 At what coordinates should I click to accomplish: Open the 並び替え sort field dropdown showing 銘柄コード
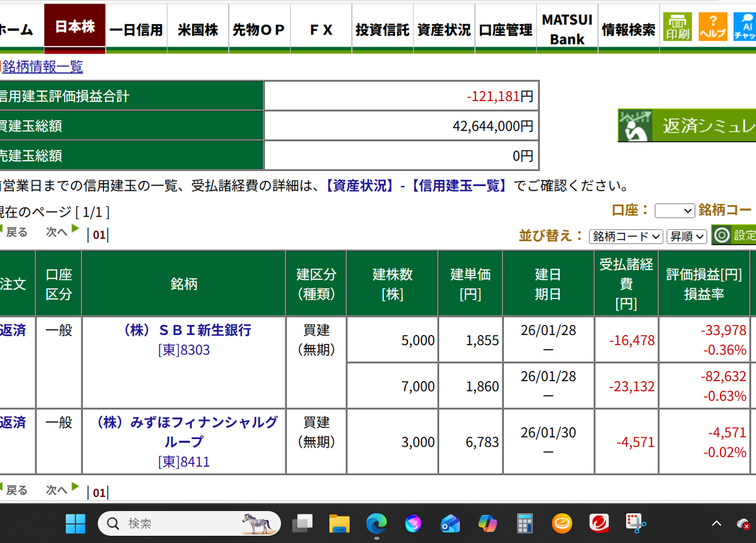click(625, 236)
